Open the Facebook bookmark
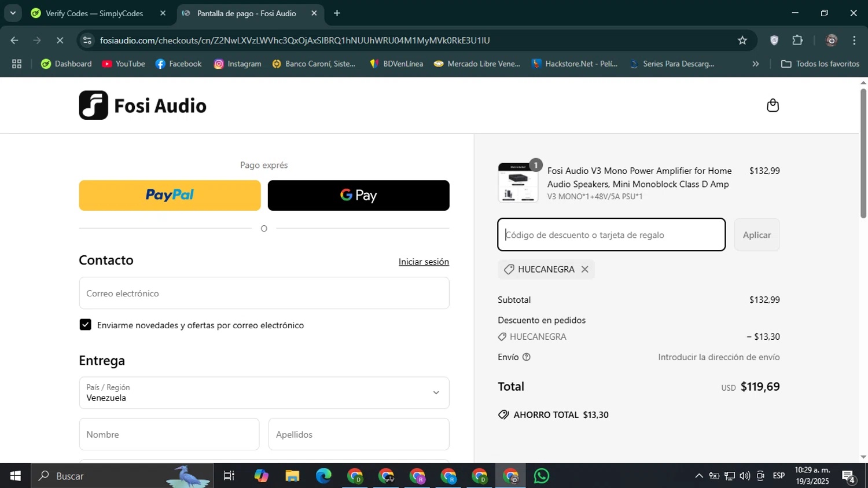The height and width of the screenshot is (488, 868). click(x=179, y=64)
